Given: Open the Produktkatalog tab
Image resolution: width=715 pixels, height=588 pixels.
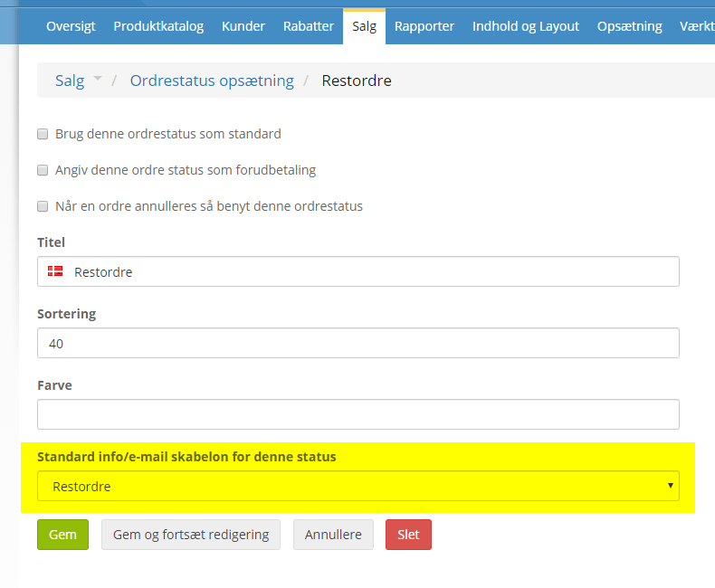Looking at the screenshot, I should point(158,26).
